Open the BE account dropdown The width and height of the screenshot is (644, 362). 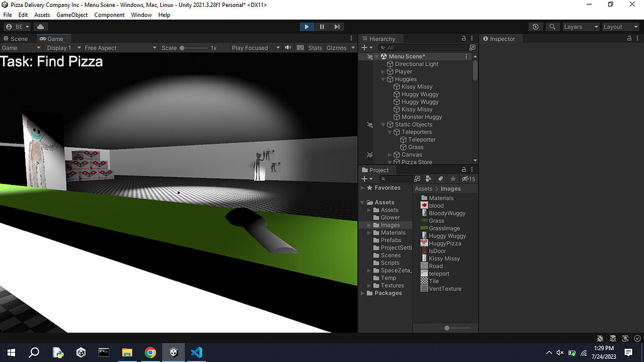click(x=17, y=26)
